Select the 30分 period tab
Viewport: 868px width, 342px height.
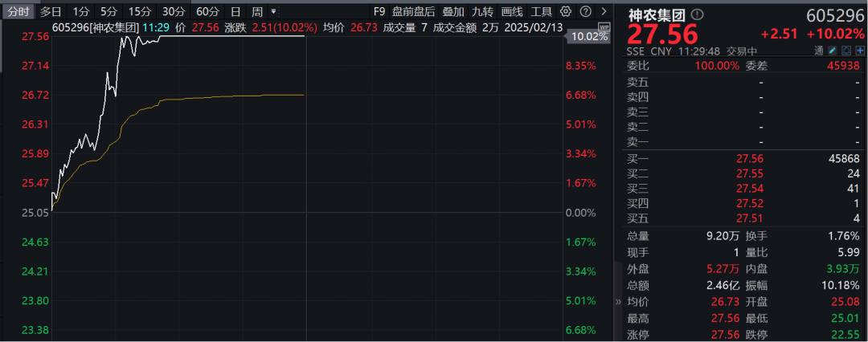click(174, 11)
